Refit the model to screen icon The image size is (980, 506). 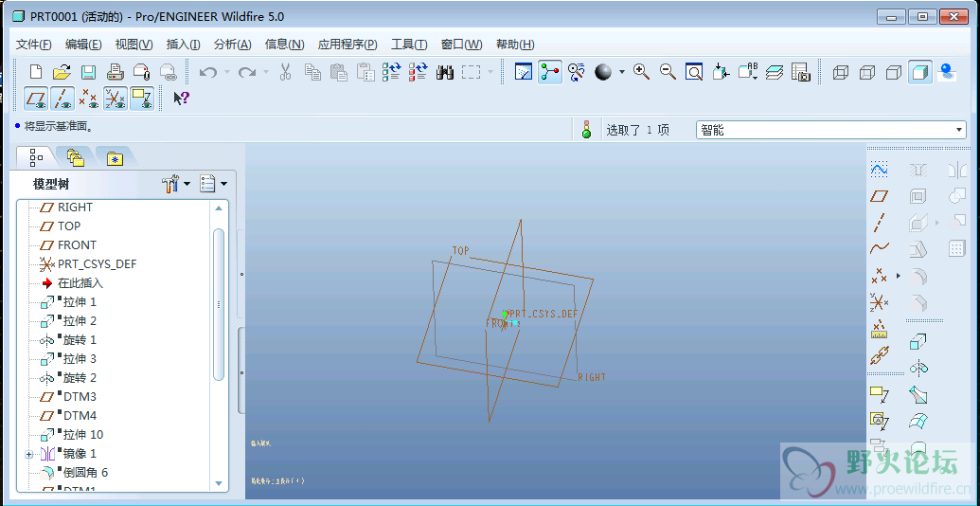(694, 73)
